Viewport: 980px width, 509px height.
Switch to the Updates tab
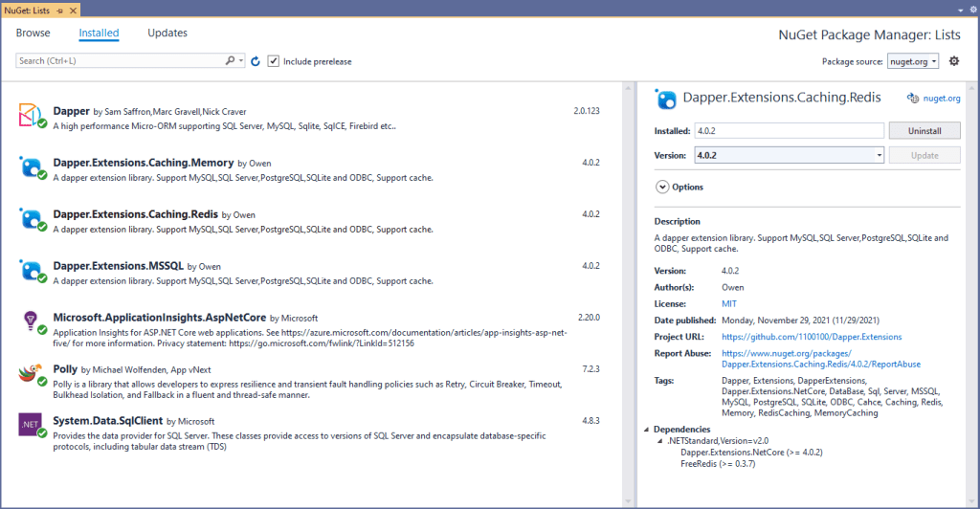(167, 33)
